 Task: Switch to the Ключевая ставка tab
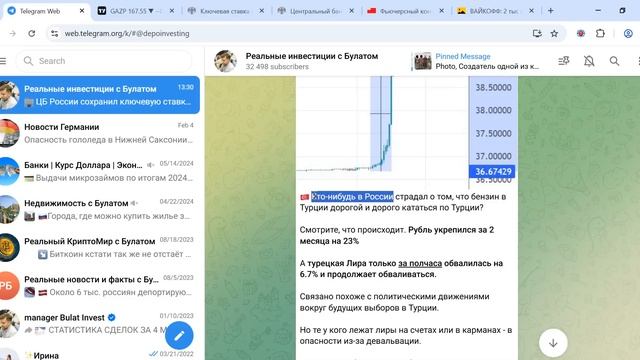pos(224,11)
